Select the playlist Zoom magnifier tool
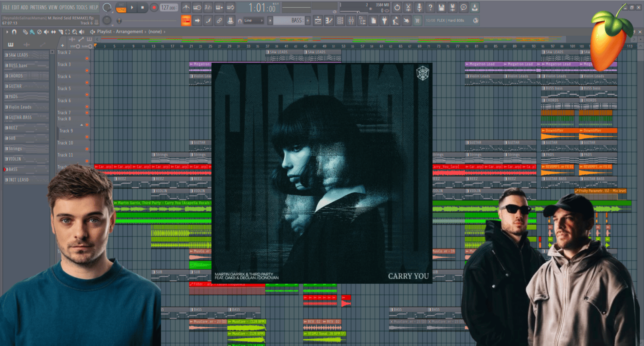The image size is (644, 346). [x=75, y=32]
